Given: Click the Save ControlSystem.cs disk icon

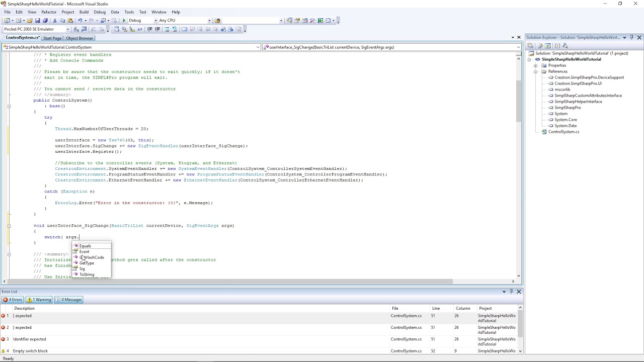Looking at the screenshot, I should pyautogui.click(x=37, y=21).
